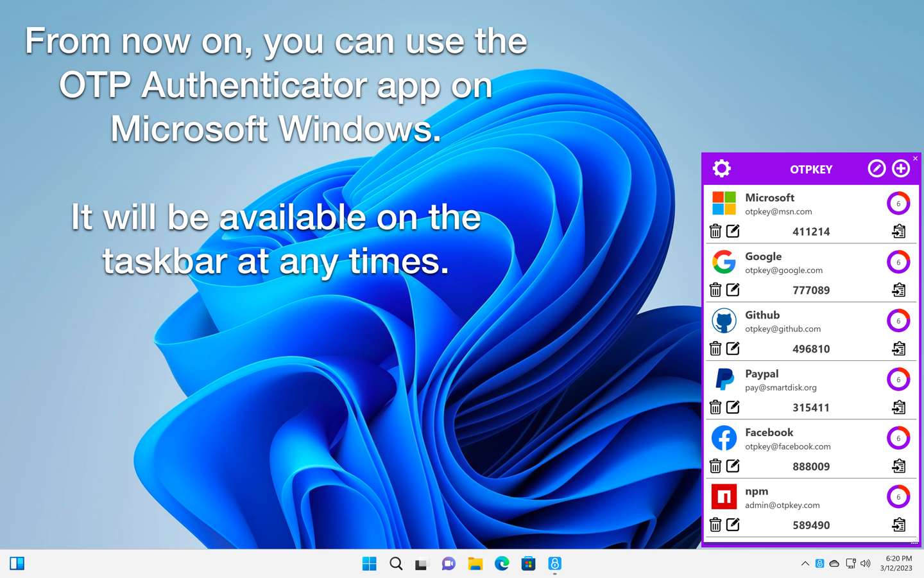Select the npm code 589490
Viewport: 924px width, 578px height.
tap(811, 525)
